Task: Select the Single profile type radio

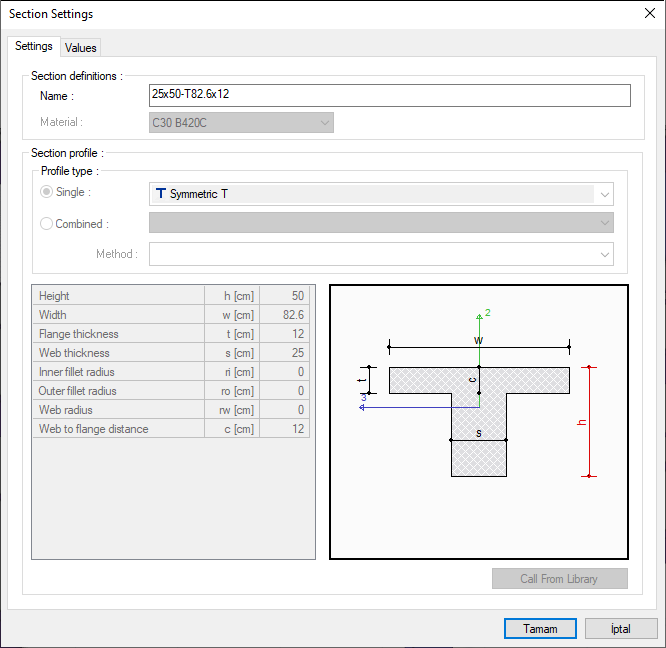Action: [47, 193]
